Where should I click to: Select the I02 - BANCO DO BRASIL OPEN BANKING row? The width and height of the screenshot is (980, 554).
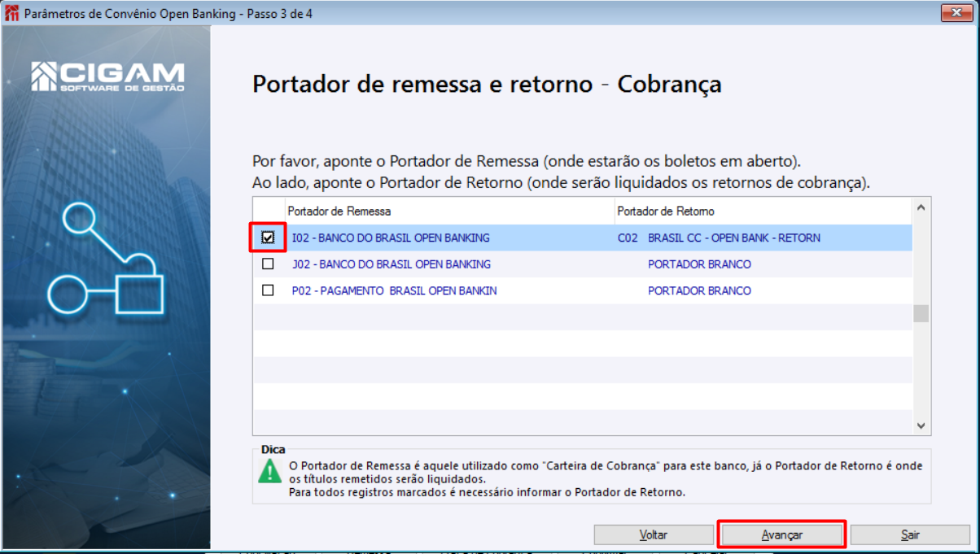582,238
